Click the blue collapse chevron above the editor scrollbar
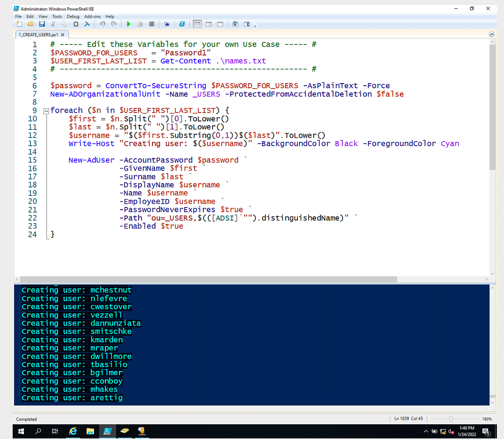Screen dimensions: 504x439 [x=491, y=34]
